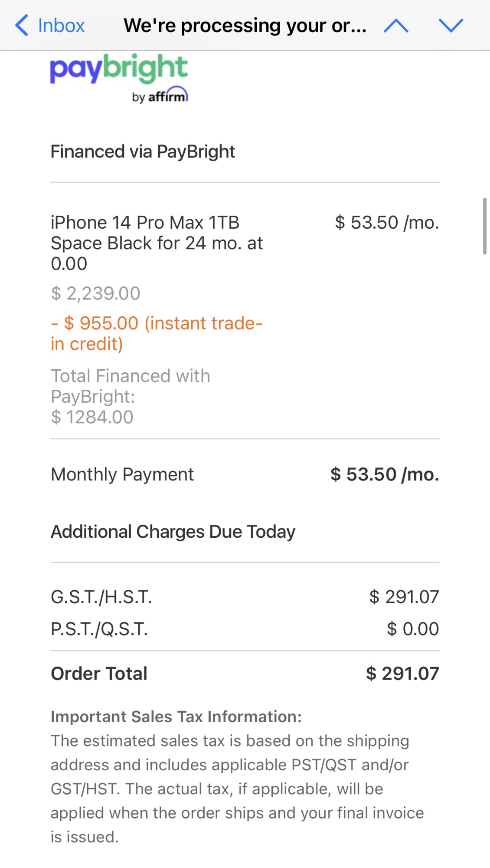Select the Additional Charges Due Today heading

click(x=173, y=532)
